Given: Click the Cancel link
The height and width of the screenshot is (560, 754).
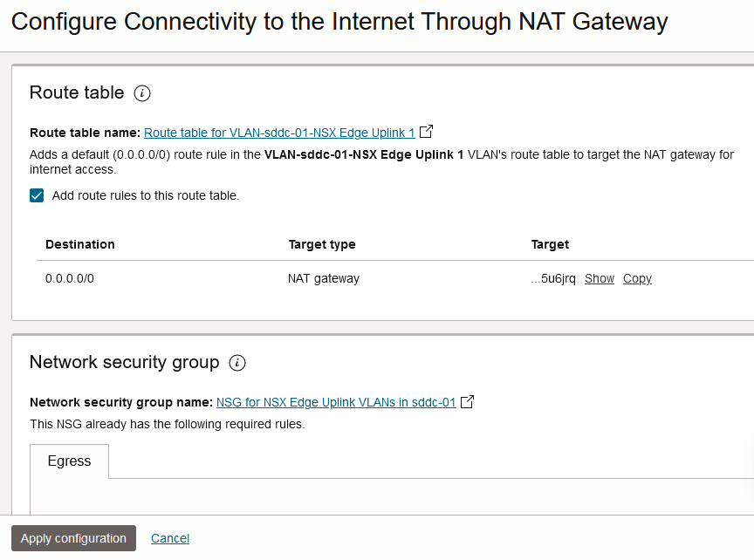Looking at the screenshot, I should click(169, 538).
